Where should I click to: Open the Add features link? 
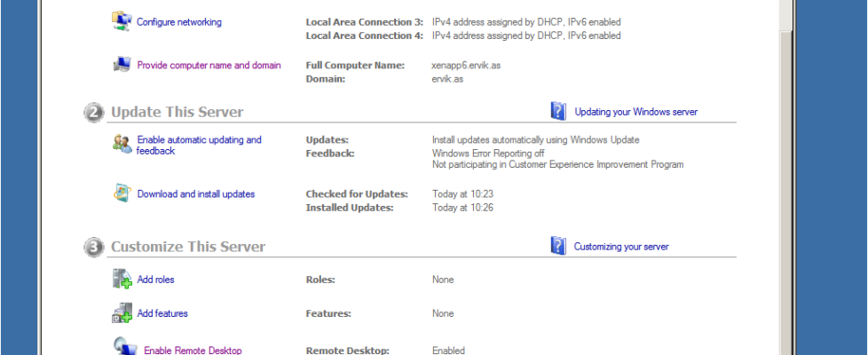point(162,313)
